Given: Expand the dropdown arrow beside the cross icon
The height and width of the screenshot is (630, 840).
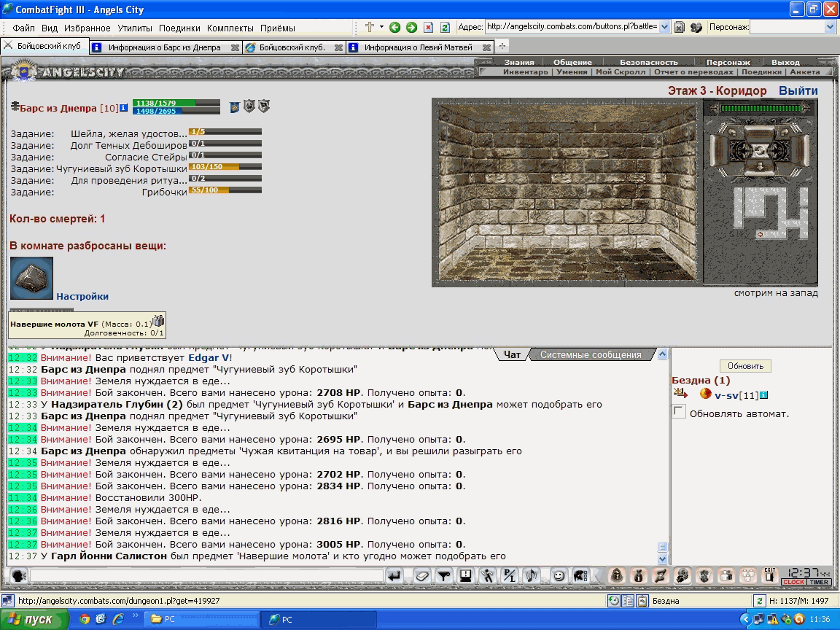Looking at the screenshot, I should (381, 27).
